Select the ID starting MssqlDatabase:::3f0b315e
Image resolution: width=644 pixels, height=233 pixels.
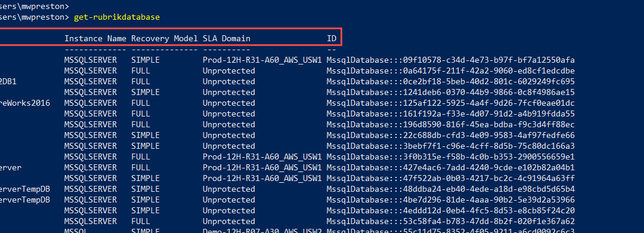451,157
